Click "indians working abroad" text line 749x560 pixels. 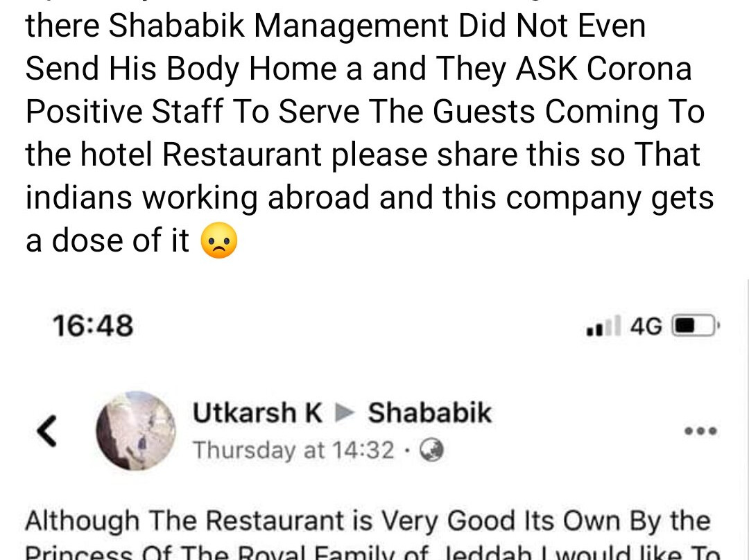(370, 198)
